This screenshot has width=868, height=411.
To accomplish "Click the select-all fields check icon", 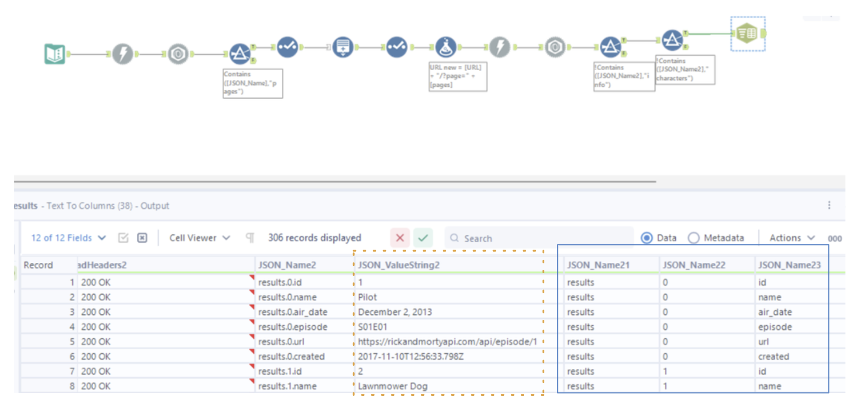I will [x=123, y=238].
